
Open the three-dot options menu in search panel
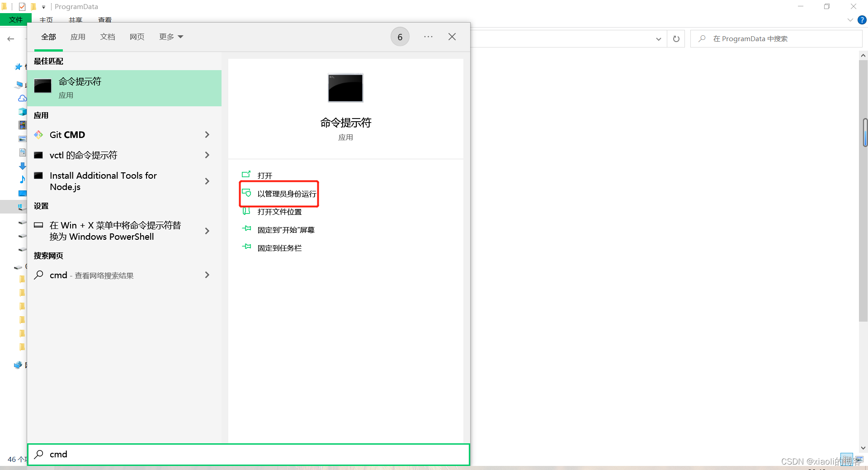point(428,37)
